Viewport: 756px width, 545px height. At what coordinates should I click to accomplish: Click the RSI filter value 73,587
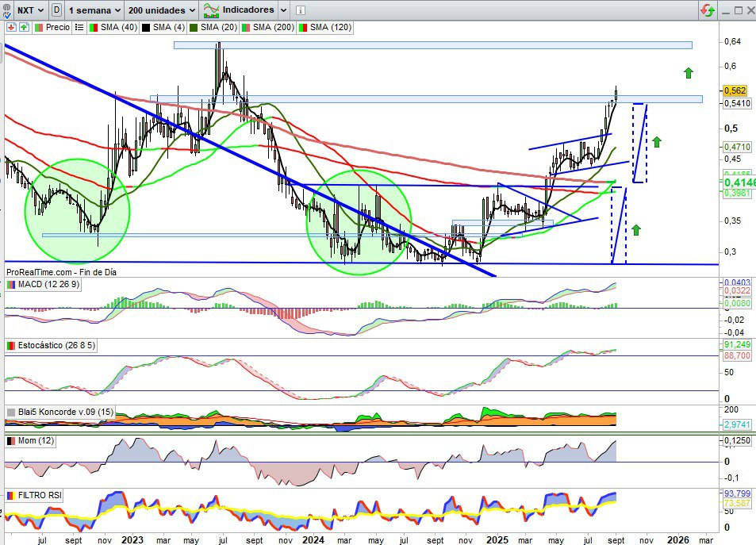[737, 503]
